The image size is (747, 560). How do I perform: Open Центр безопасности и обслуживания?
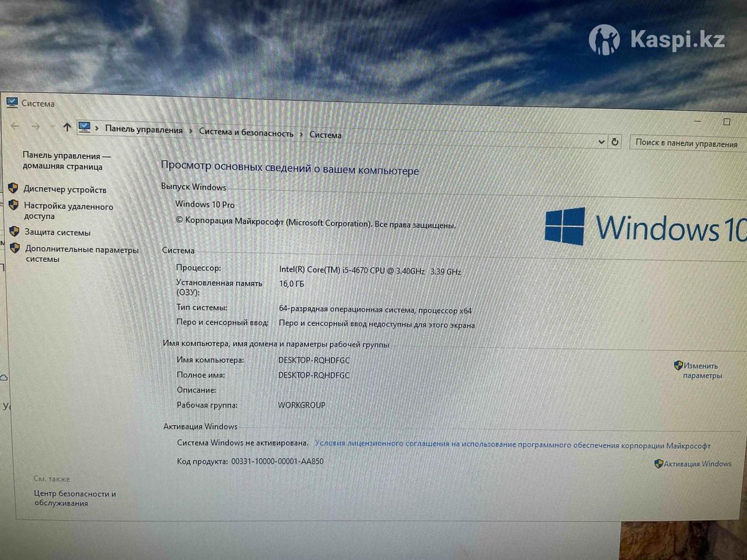[x=74, y=498]
